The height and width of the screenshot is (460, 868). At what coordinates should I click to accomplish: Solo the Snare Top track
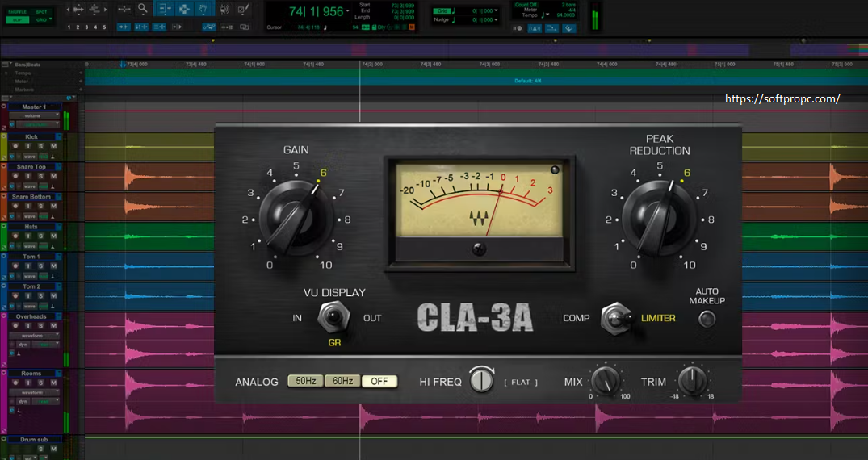pos(40,176)
